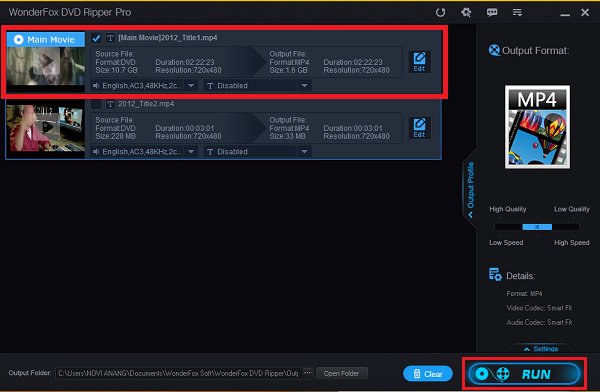Click the 'Audio Codec: Smart Fit' detail
This screenshot has width=600, height=392.
(539, 322)
